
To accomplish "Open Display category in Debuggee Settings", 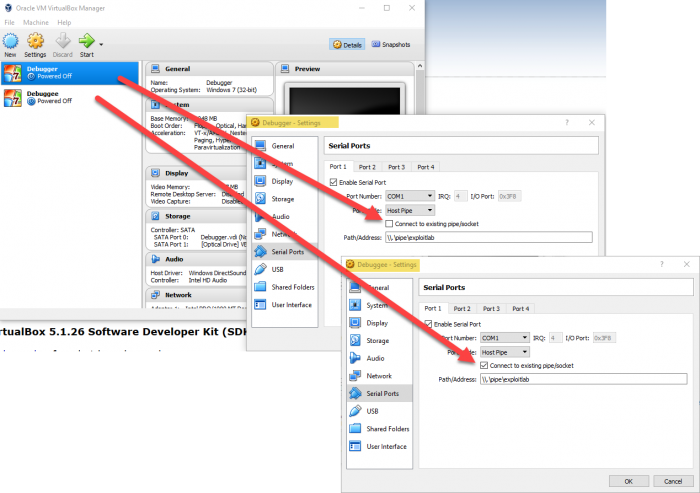I will (x=379, y=323).
